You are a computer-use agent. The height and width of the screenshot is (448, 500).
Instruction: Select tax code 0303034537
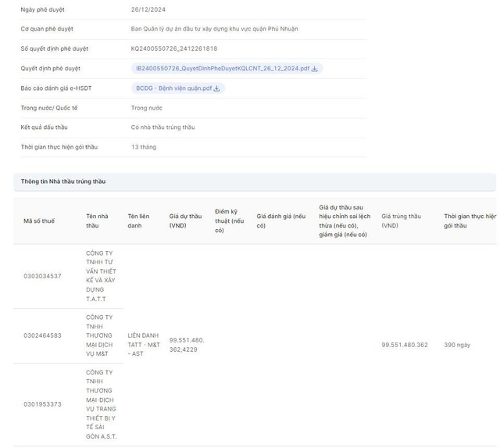click(42, 276)
